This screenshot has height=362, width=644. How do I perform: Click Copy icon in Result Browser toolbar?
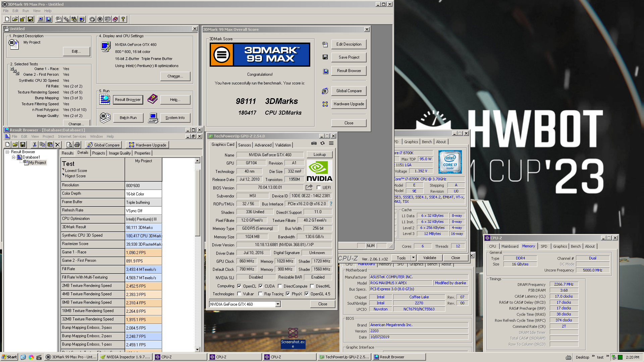[42, 144]
